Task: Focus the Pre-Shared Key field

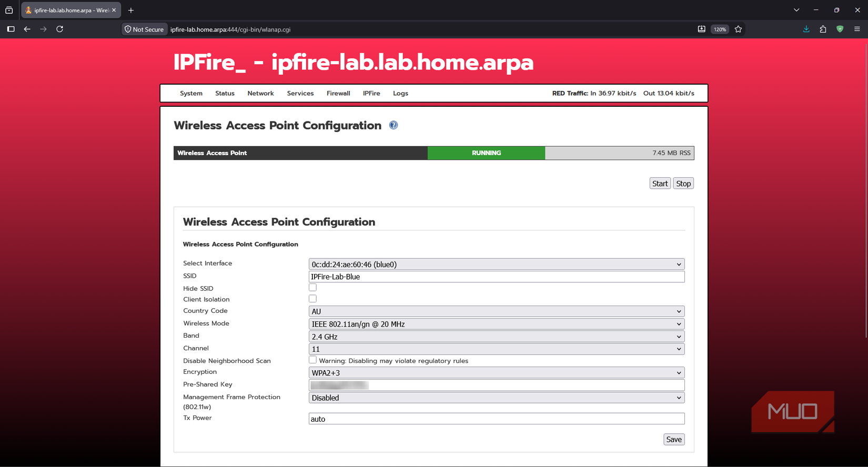Action: (497, 385)
